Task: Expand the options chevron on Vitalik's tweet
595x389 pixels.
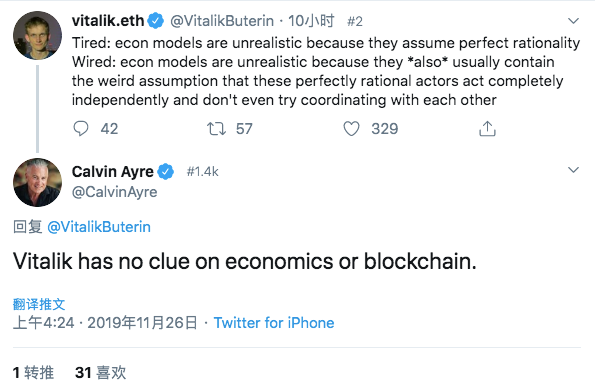Action: click(573, 20)
